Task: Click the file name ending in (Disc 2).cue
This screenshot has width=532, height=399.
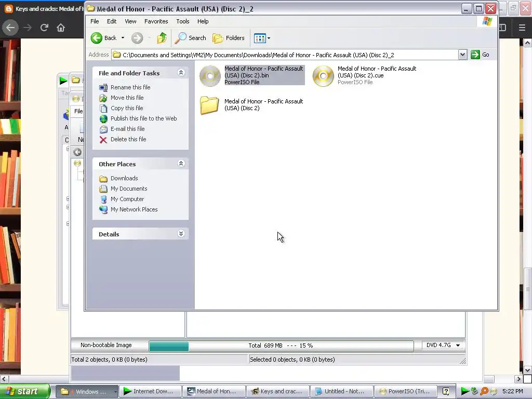Action: [x=377, y=72]
